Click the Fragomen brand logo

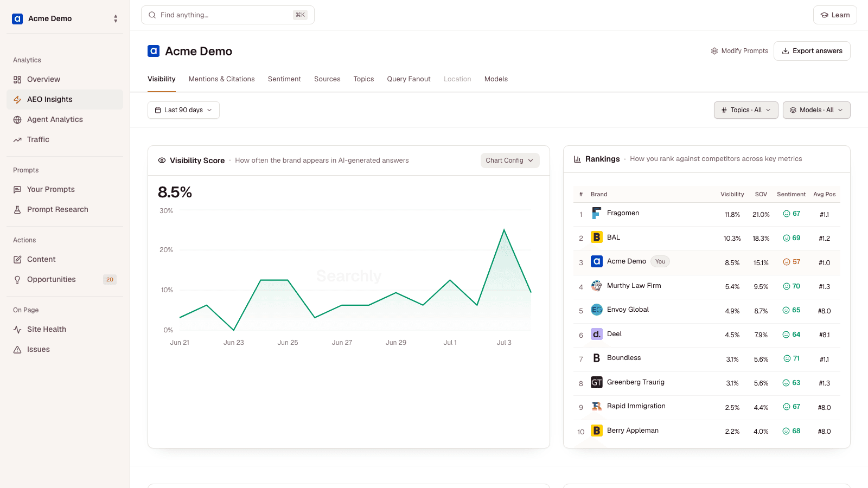[597, 213]
